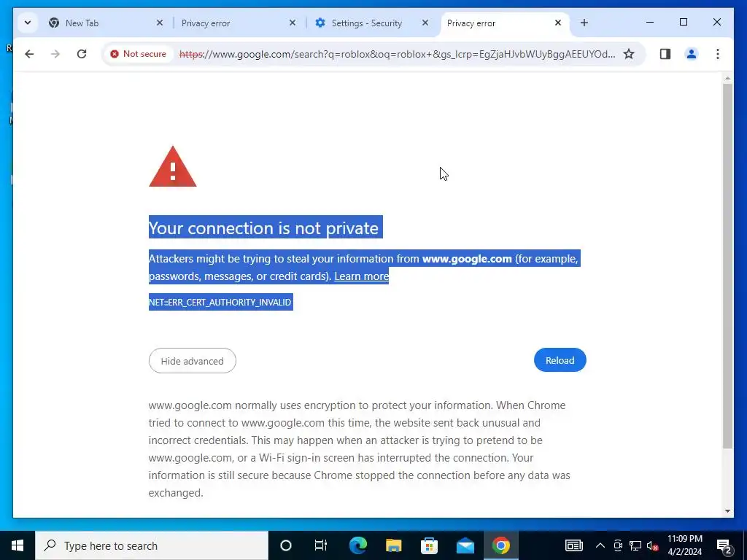
Task: Open Cortana from taskbar
Action: [285, 545]
